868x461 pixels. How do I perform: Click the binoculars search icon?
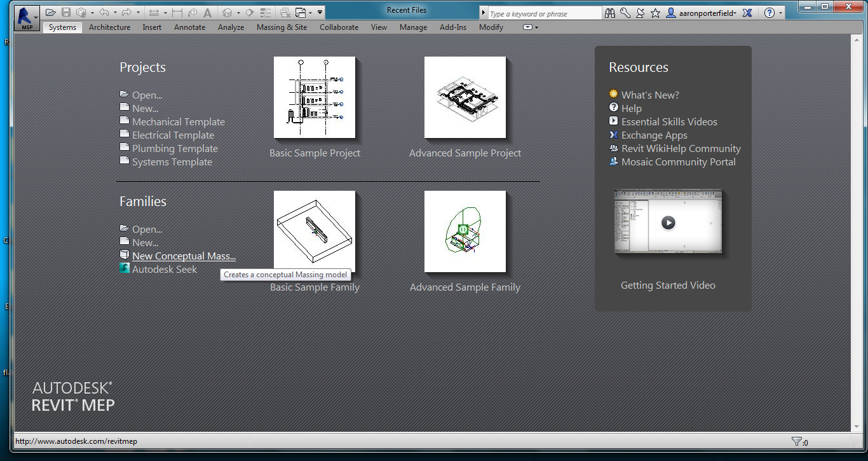point(610,13)
